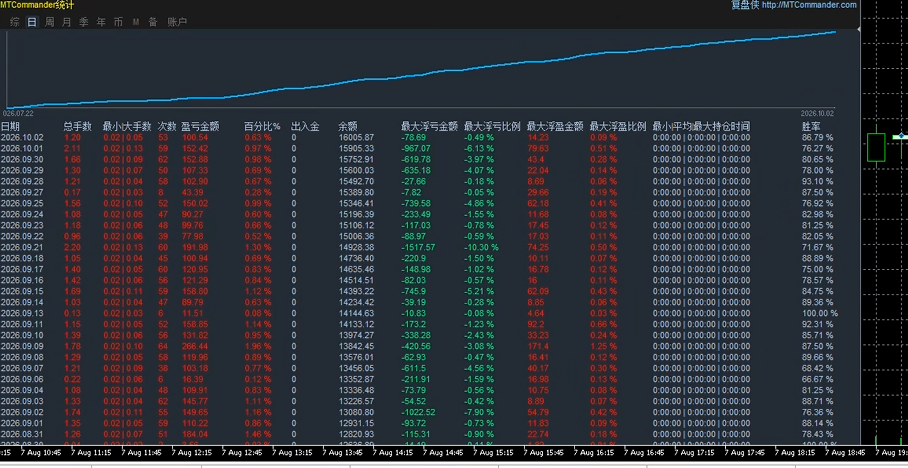This screenshot has height=468, width=908.
Task: Open the 币 currency tab
Action: pos(118,22)
